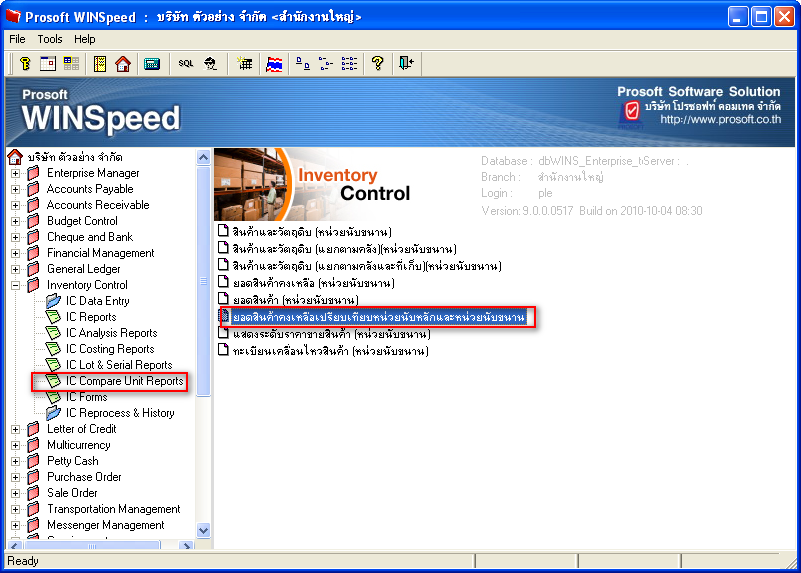Expand the Budget Control tree node
This screenshot has width=801, height=573.
click(x=15, y=222)
